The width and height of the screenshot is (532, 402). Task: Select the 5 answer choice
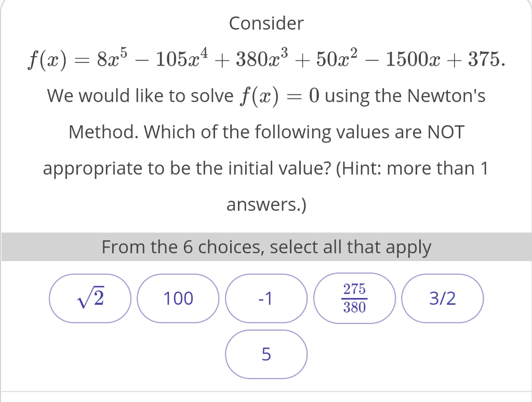(x=266, y=354)
